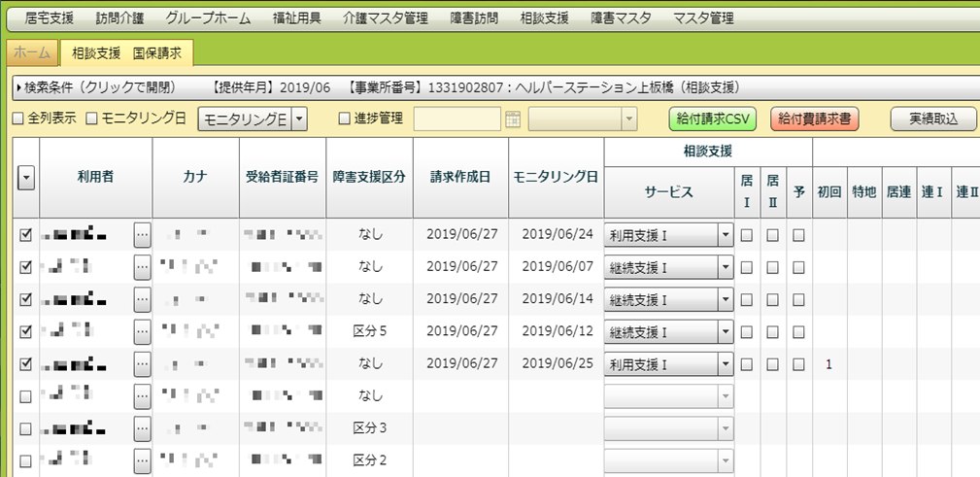980x477 pixels.
Task: Switch to the ホーム tab
Action: pyautogui.click(x=32, y=52)
